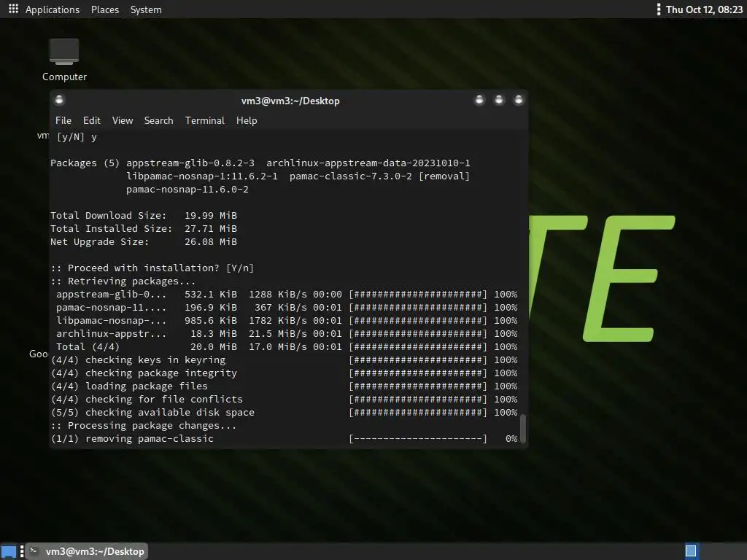The image size is (747, 560).
Task: Click the 'Net Upgrade Size:' line
Action: click(x=144, y=242)
